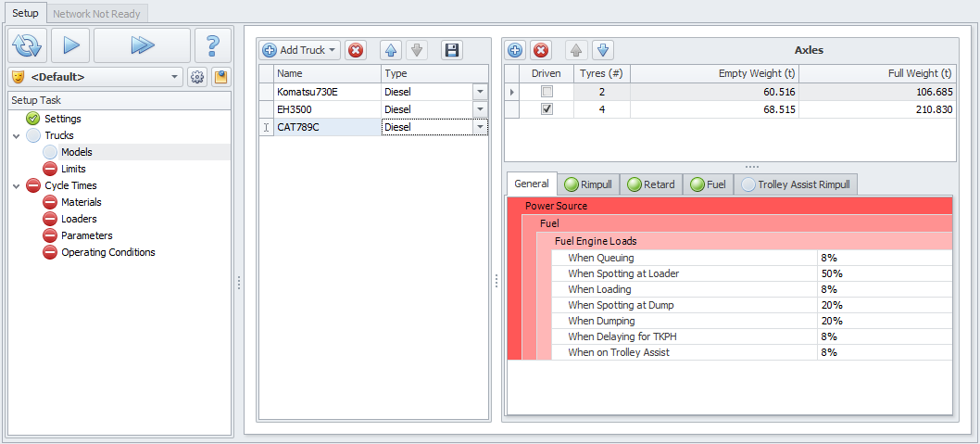Save truck list with the floppy disk icon
The image size is (980, 444).
[x=451, y=50]
